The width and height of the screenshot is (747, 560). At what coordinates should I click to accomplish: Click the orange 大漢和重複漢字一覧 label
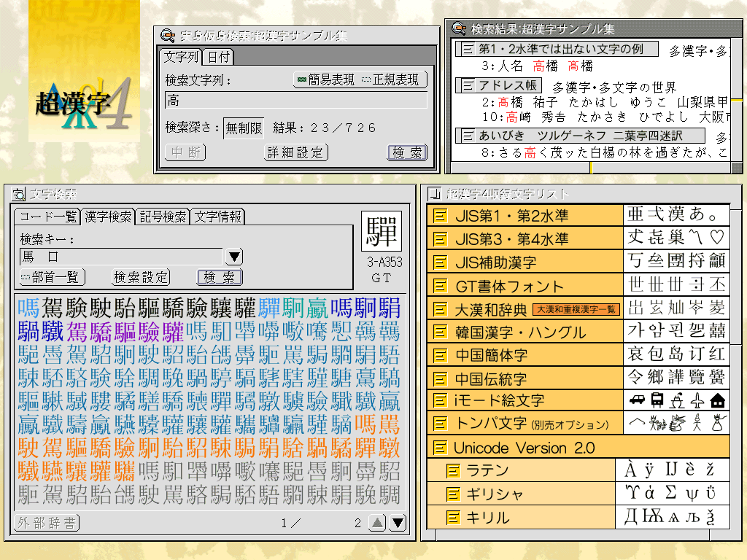pos(576,309)
